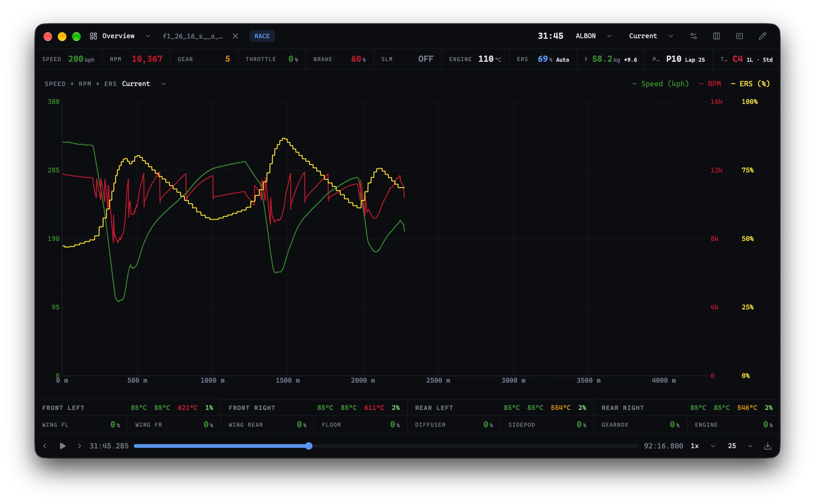Viewport: 815px width, 504px height.
Task: Click the FLOOR damage value
Action: pos(395,424)
